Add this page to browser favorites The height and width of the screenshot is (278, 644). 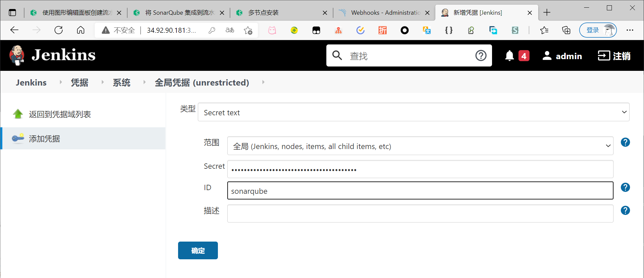(x=248, y=30)
